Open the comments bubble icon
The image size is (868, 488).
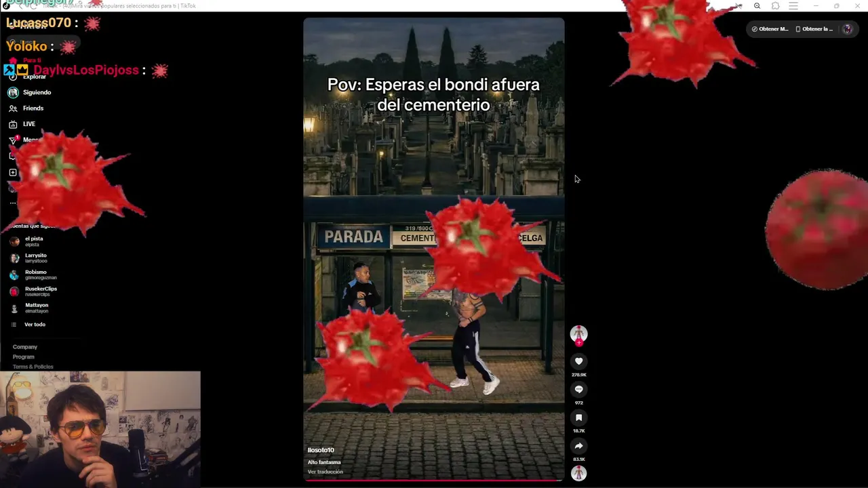point(578,390)
